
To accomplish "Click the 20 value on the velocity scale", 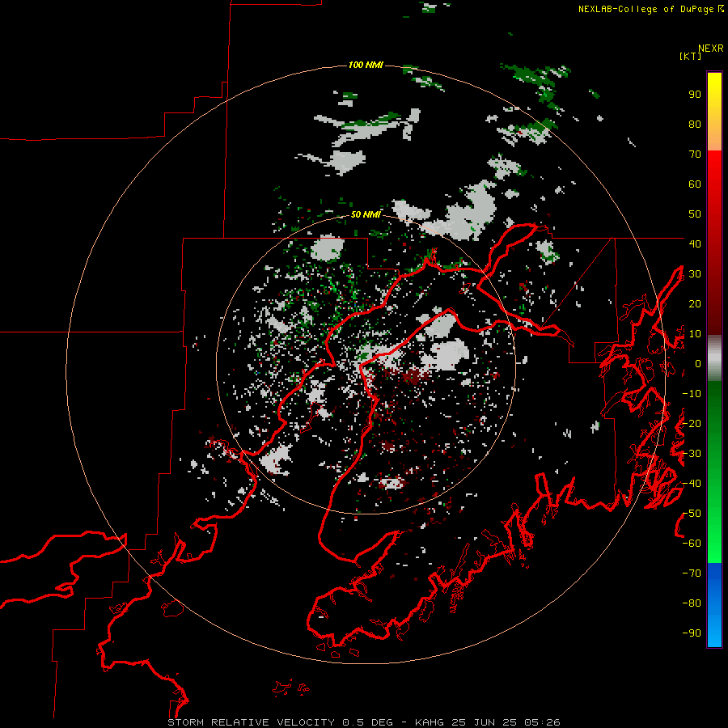I will click(695, 303).
